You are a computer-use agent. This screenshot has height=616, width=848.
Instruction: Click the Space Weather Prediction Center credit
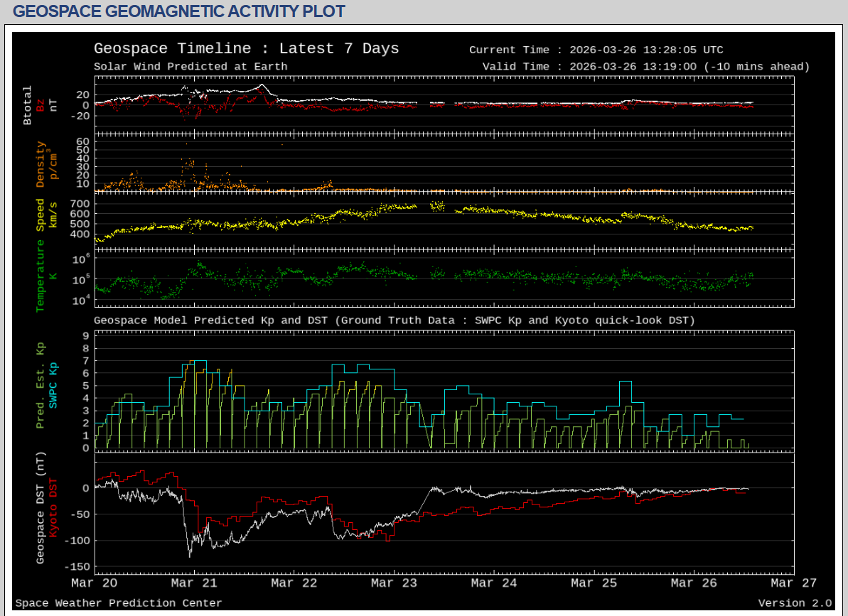118,603
